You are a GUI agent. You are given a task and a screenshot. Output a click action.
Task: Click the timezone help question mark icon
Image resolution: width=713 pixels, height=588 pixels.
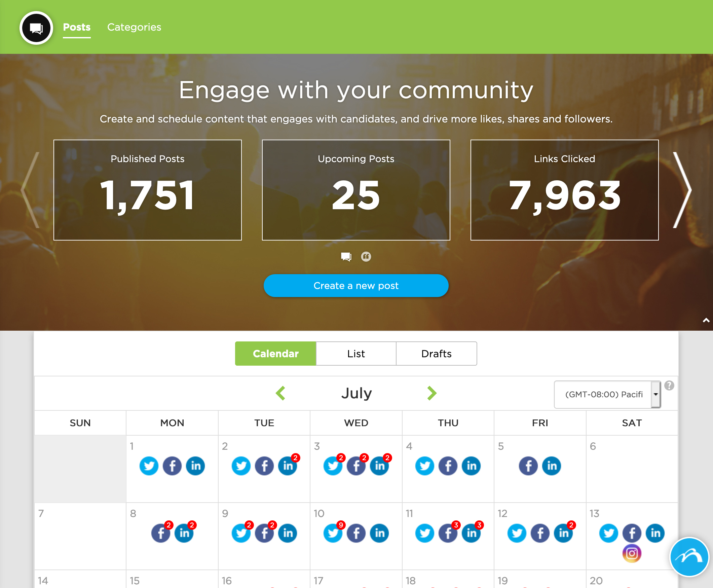(x=669, y=385)
